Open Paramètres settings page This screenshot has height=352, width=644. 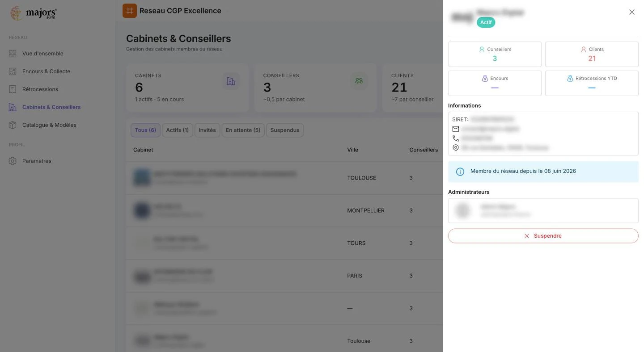(x=37, y=161)
